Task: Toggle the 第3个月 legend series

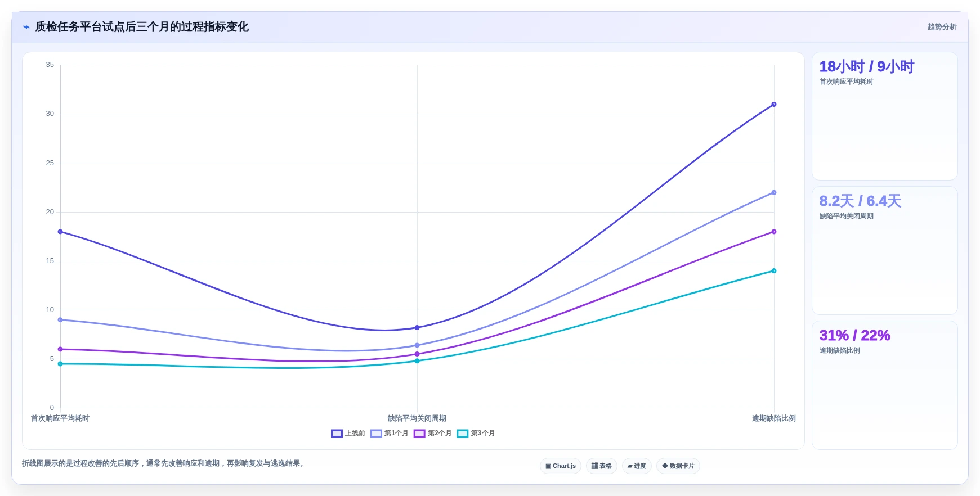Action: [x=476, y=434]
